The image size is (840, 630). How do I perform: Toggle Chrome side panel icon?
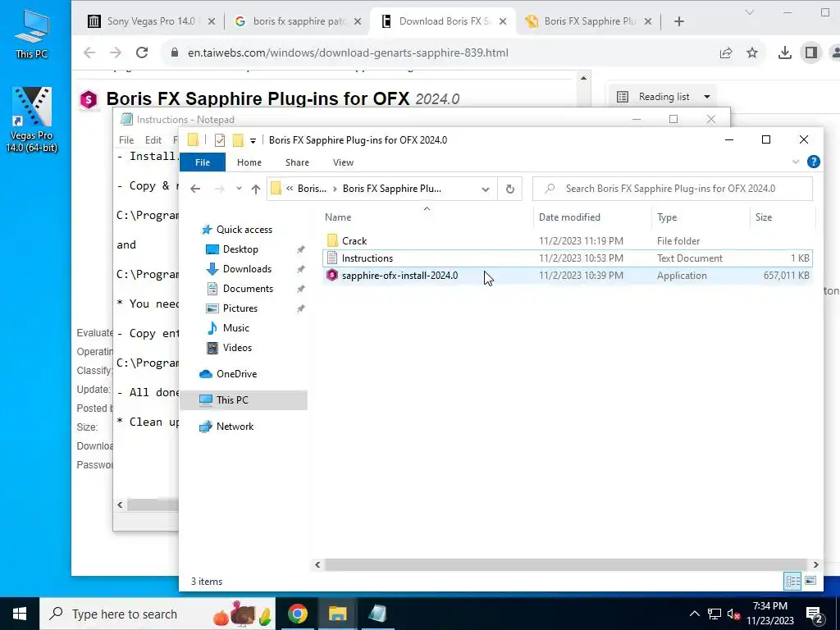point(810,52)
